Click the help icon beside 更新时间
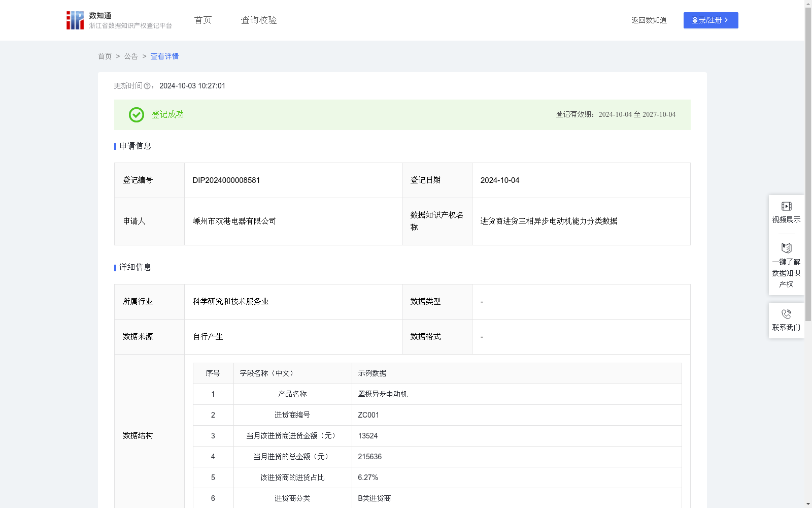The height and width of the screenshot is (508, 812). coord(147,86)
